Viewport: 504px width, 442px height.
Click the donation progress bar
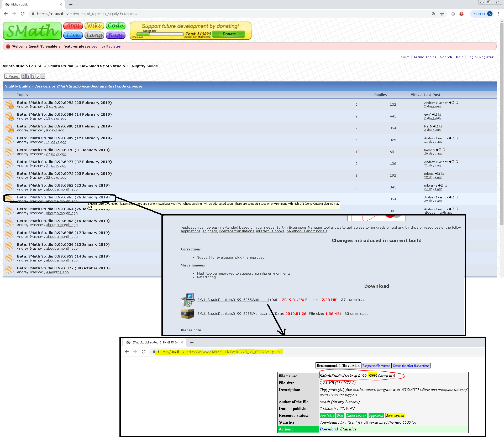tap(160, 34)
